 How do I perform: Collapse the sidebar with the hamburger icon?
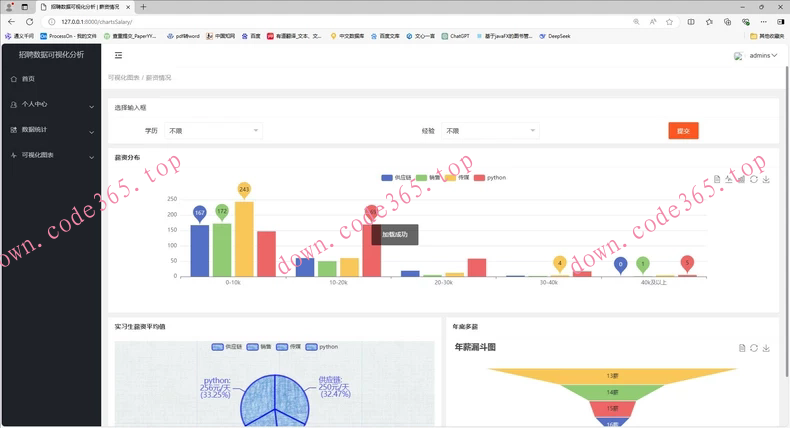pyautogui.click(x=118, y=56)
